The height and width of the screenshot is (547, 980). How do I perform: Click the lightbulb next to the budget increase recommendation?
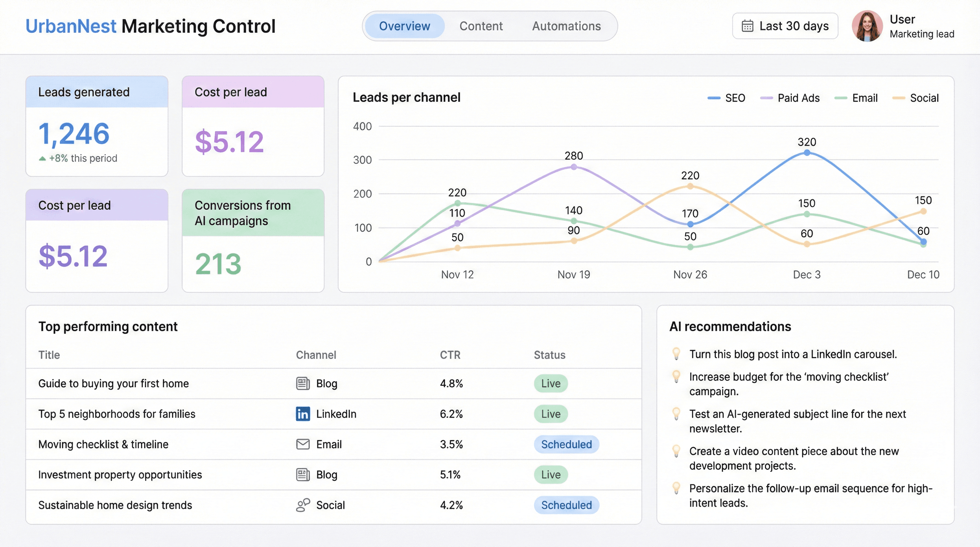[677, 376]
